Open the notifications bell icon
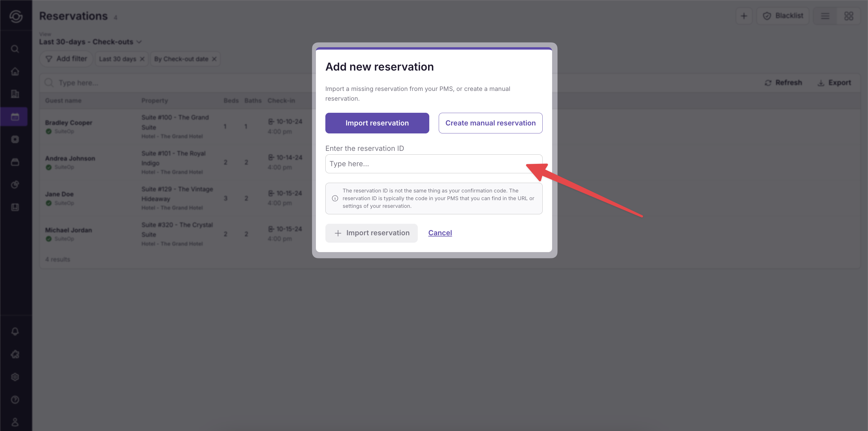 (x=15, y=332)
